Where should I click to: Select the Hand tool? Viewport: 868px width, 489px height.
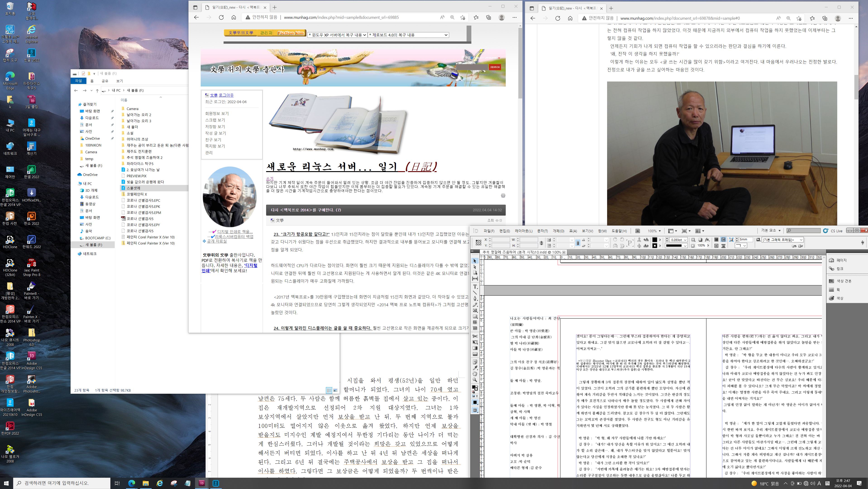tap(475, 374)
